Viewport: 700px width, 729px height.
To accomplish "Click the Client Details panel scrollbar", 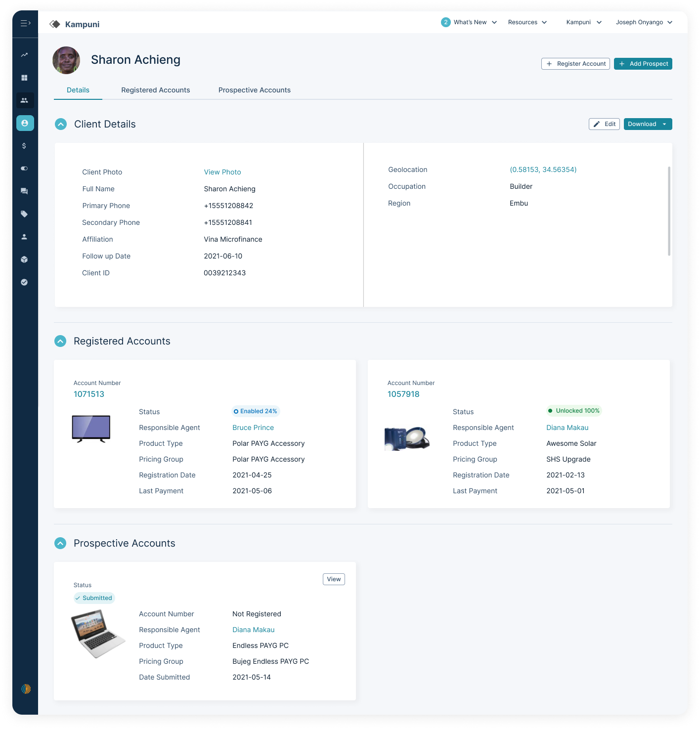I will 669,211.
